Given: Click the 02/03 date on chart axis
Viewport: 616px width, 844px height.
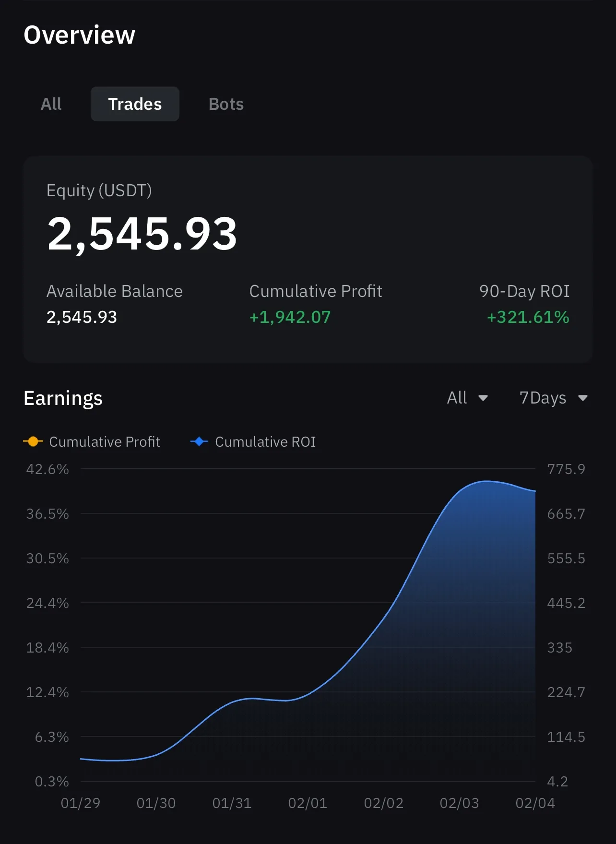Looking at the screenshot, I should tap(460, 803).
